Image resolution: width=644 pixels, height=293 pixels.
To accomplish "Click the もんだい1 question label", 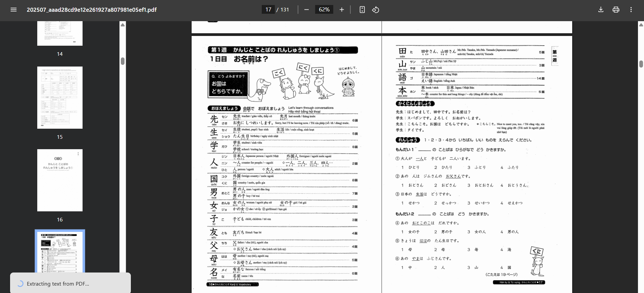I will click(x=405, y=150).
